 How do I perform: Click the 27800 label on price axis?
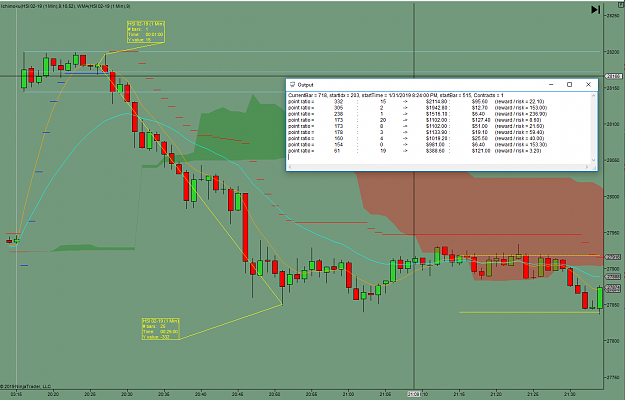coord(613,341)
